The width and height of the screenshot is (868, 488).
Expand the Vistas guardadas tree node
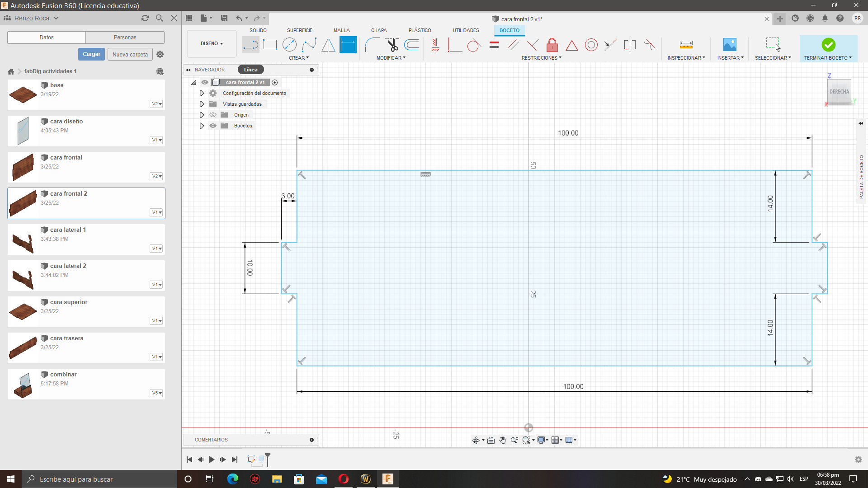pyautogui.click(x=202, y=104)
